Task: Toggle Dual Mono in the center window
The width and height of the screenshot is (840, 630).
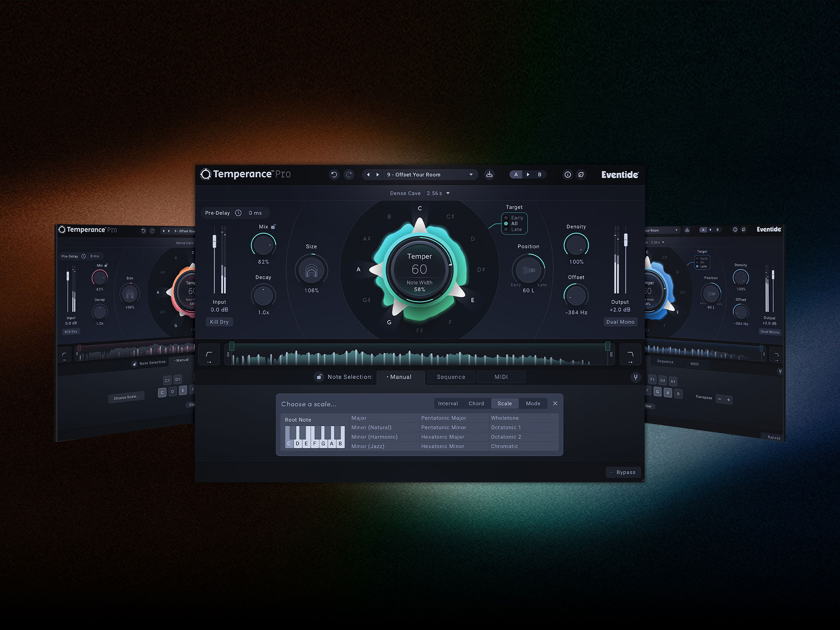Action: pos(620,322)
